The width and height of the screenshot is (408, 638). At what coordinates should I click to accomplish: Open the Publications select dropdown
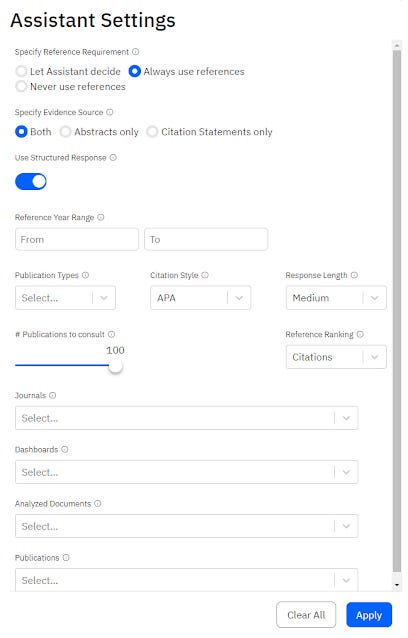pyautogui.click(x=186, y=579)
